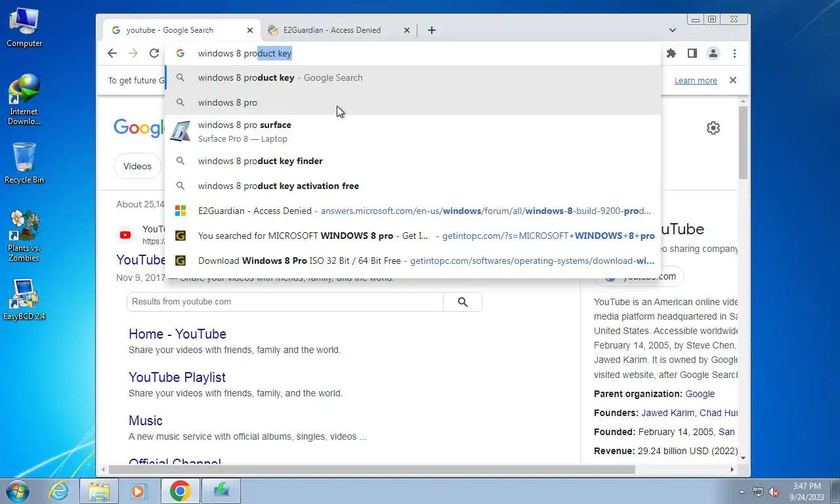Open the Windows Start button

16,490
